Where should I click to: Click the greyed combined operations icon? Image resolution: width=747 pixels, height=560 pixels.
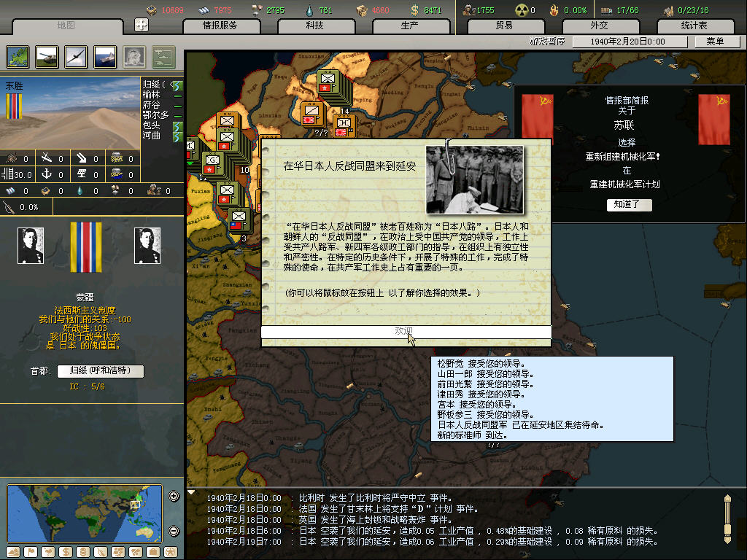163,57
